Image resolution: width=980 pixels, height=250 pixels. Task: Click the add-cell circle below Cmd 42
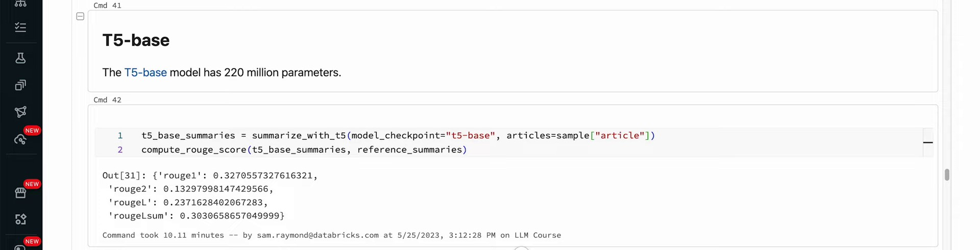521,248
